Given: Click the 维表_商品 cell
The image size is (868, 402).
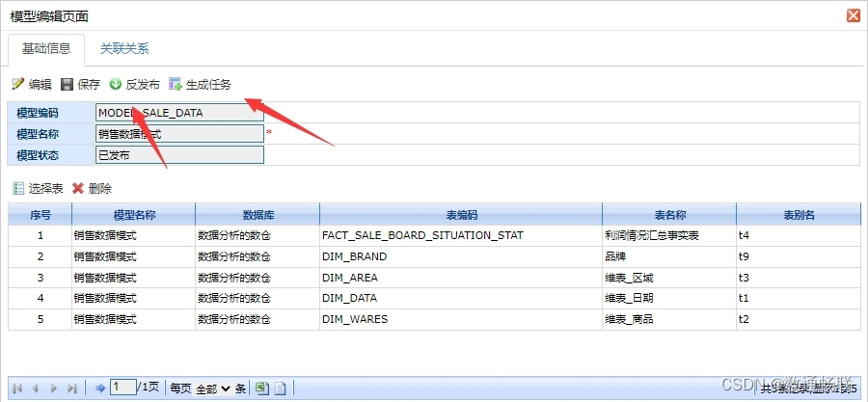Looking at the screenshot, I should (669, 319).
